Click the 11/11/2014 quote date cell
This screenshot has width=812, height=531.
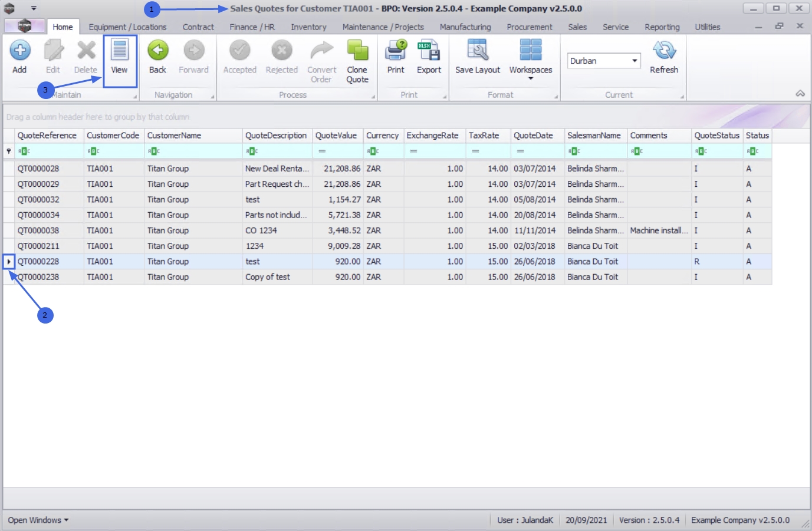click(537, 230)
